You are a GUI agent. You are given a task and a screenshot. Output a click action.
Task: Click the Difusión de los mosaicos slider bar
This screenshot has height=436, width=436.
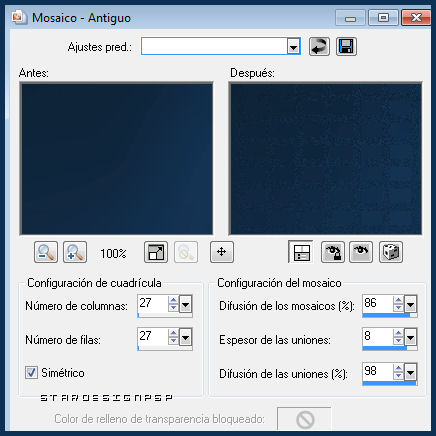390,315
